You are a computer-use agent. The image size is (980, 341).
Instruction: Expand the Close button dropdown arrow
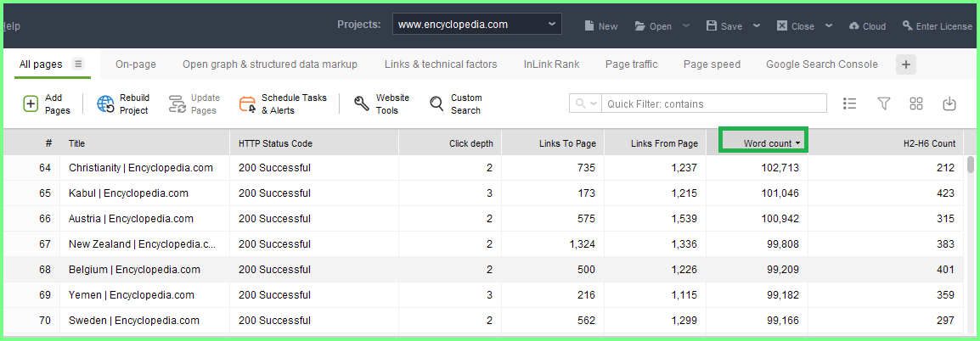click(829, 25)
